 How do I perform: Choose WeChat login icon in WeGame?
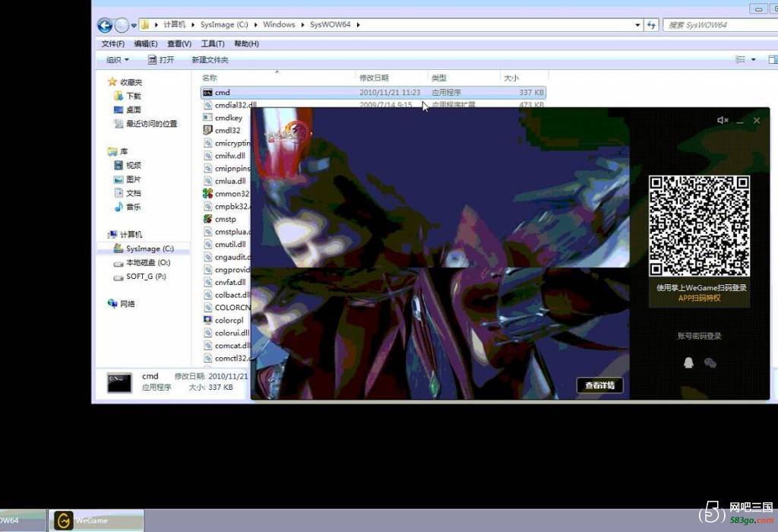[x=710, y=363]
